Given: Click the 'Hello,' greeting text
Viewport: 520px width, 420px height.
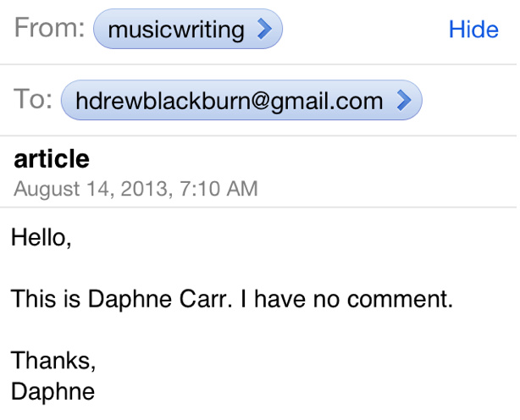Looking at the screenshot, I should coord(41,238).
